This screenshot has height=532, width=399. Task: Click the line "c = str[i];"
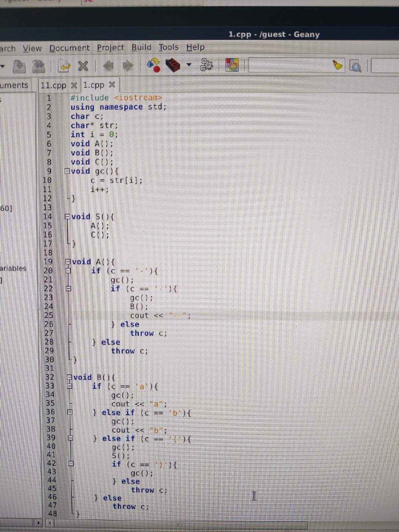tap(117, 181)
